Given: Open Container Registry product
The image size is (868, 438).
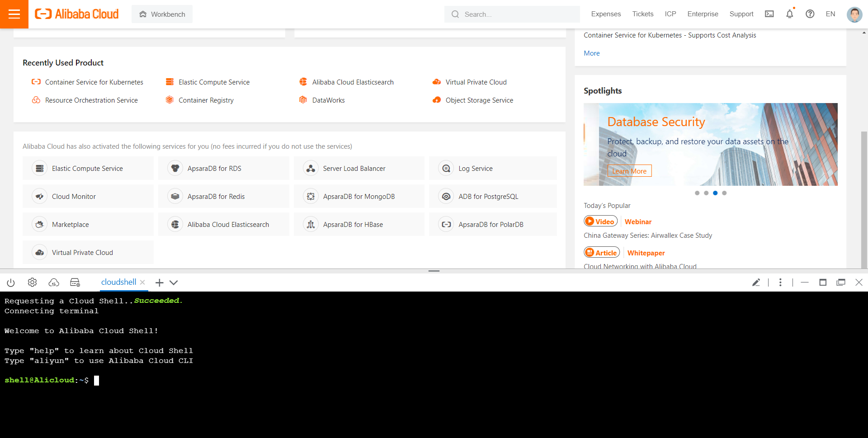Looking at the screenshot, I should click(x=199, y=100).
